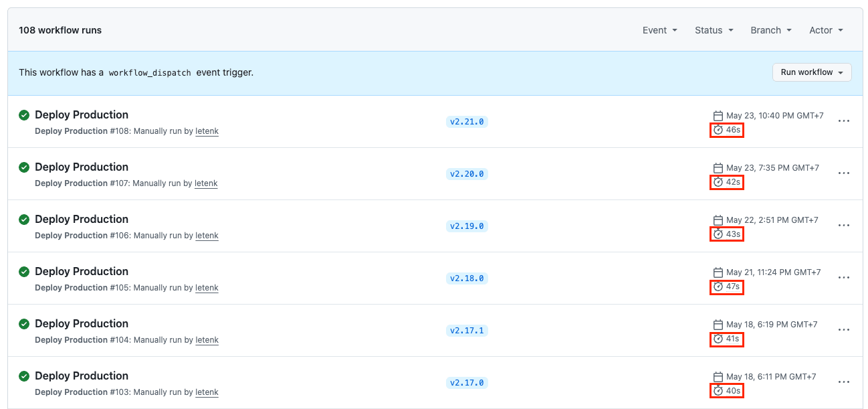
Task: Click the Run workflow button
Action: [x=812, y=72]
